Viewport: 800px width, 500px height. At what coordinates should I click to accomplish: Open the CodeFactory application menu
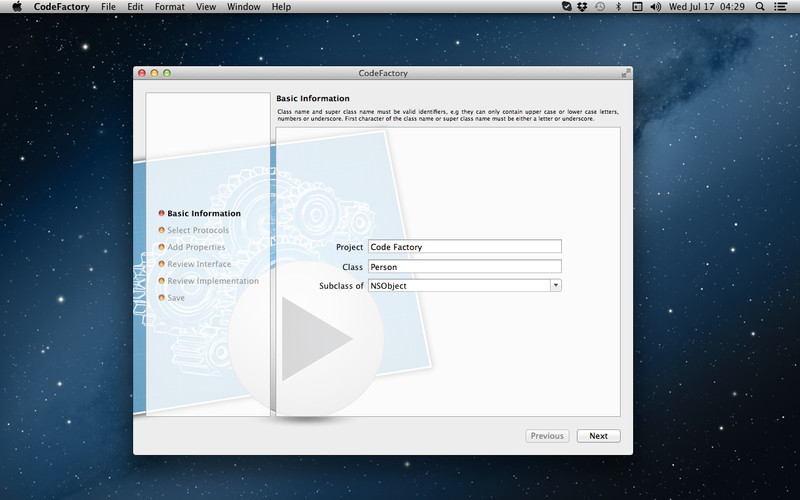click(61, 7)
